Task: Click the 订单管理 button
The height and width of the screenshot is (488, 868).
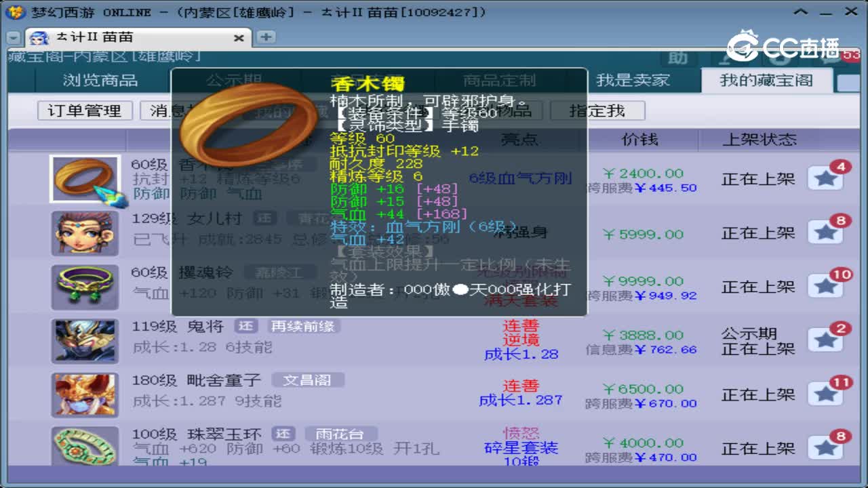Action: pyautogui.click(x=84, y=110)
